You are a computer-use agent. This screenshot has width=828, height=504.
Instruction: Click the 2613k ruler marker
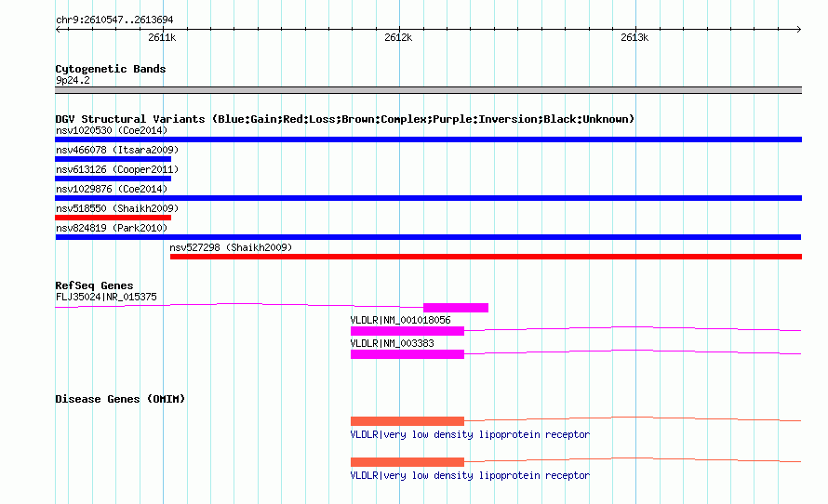point(634,37)
